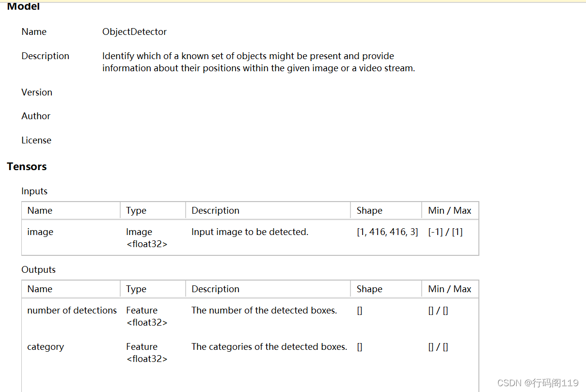
Task: Click shape '[]' in number of detections row
Action: (360, 311)
